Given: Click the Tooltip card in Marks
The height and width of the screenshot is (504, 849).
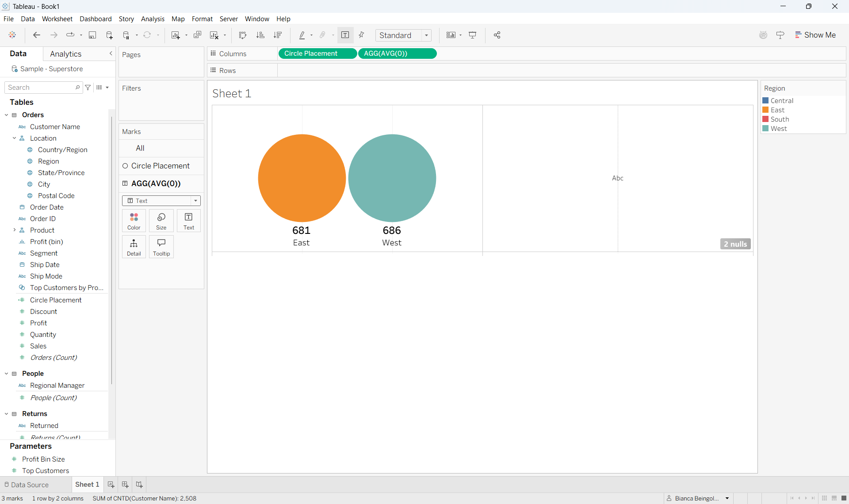Looking at the screenshot, I should 161,247.
